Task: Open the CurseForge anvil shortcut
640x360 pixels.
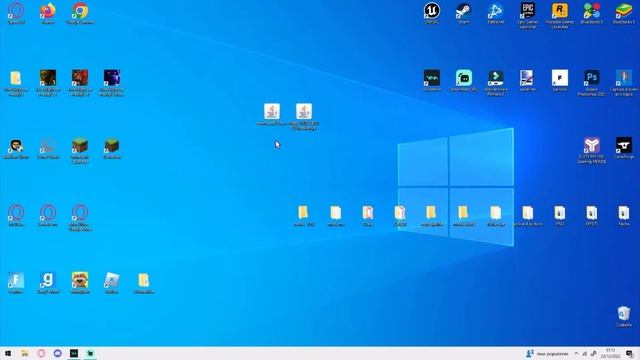Action: pyautogui.click(x=624, y=146)
